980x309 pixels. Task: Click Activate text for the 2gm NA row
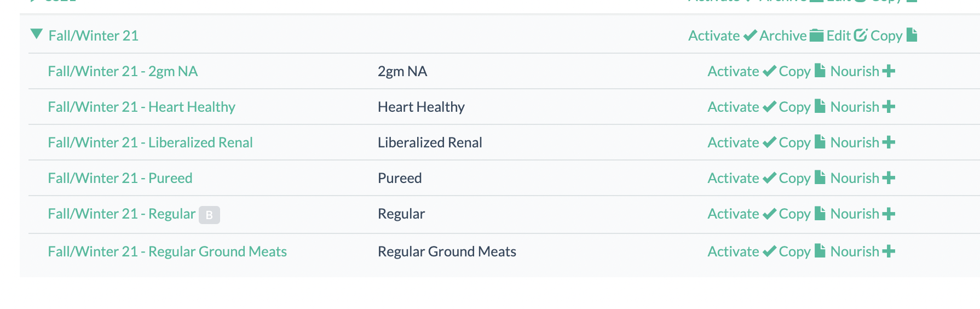pos(733,71)
